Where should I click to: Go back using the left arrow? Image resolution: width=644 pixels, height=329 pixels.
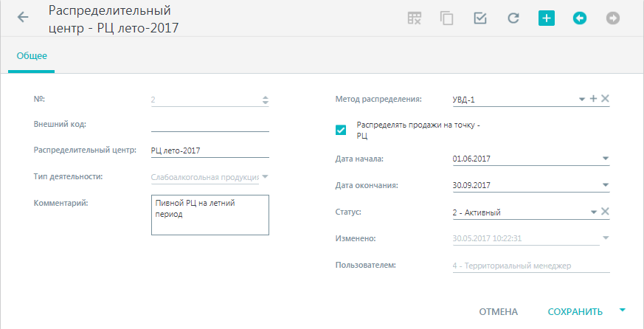pyautogui.click(x=23, y=17)
